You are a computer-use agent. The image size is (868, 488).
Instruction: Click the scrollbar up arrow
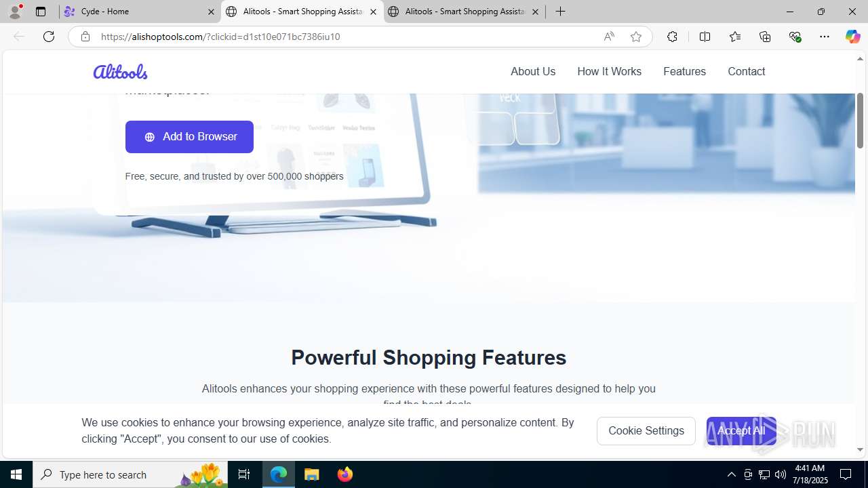tap(860, 60)
